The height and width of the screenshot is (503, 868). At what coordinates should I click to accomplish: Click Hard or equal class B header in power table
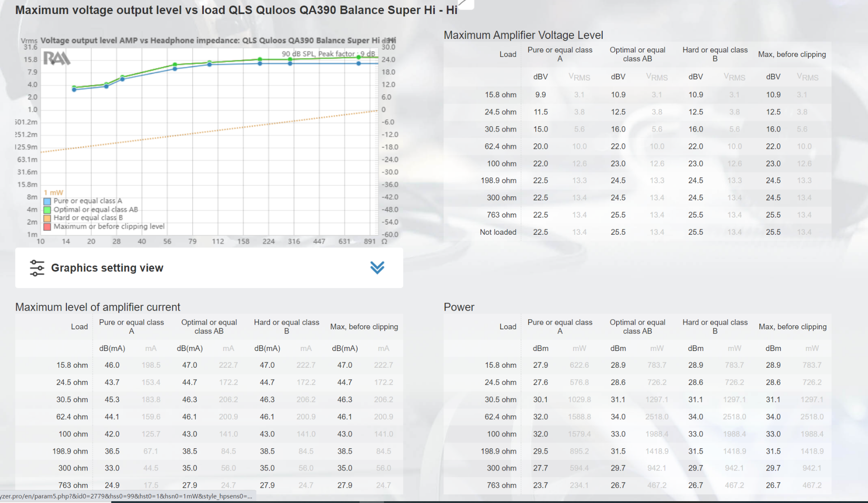coord(715,327)
